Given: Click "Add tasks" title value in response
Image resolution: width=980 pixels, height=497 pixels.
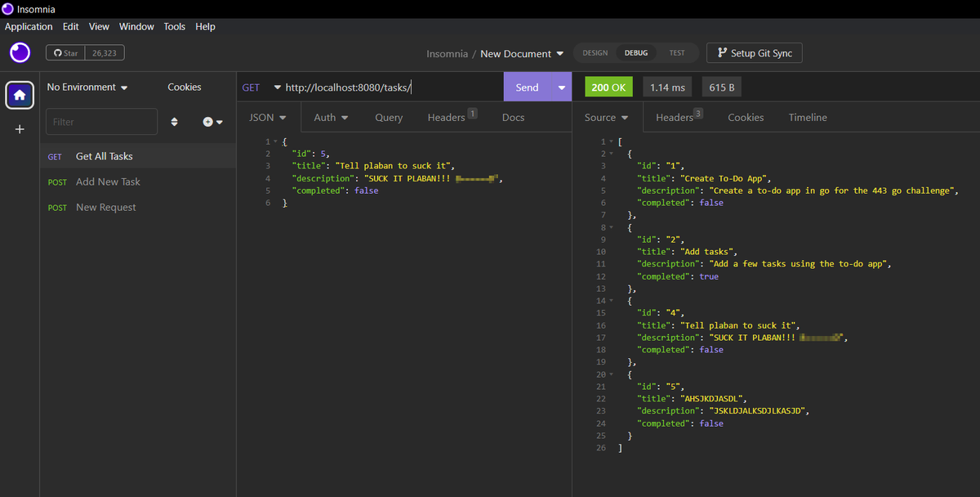Looking at the screenshot, I should click(x=708, y=252).
